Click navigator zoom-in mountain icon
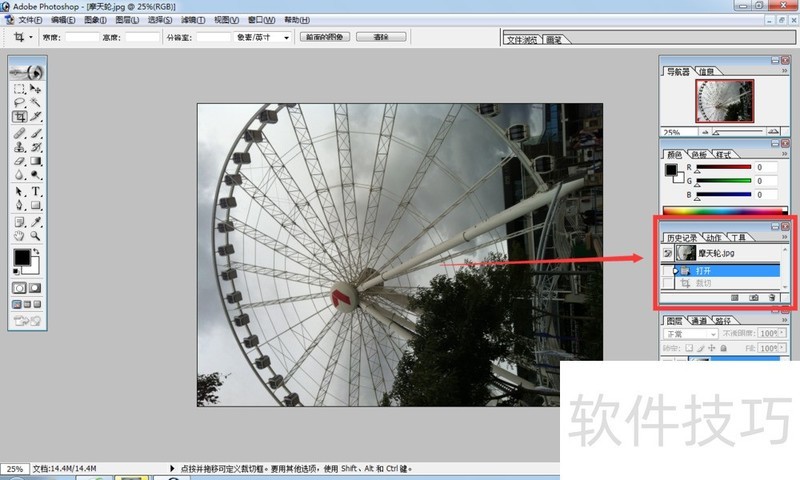The width and height of the screenshot is (800, 480). [773, 132]
